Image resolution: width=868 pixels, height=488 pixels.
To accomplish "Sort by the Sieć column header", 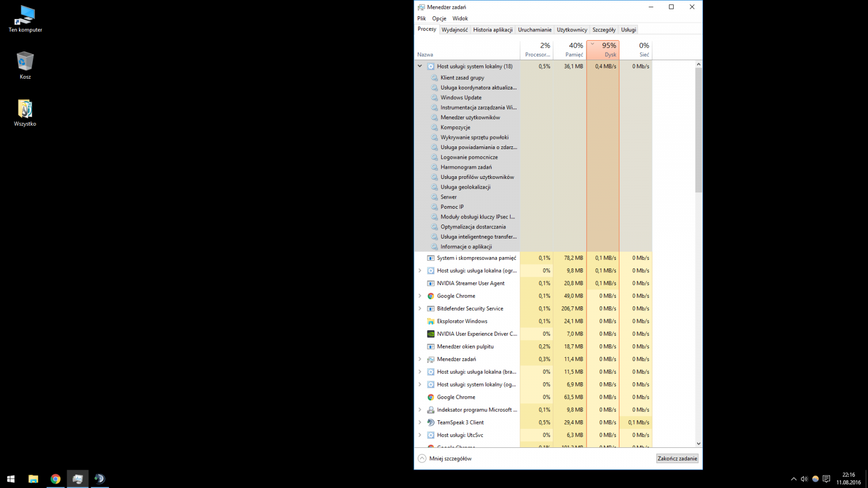I will pos(636,49).
